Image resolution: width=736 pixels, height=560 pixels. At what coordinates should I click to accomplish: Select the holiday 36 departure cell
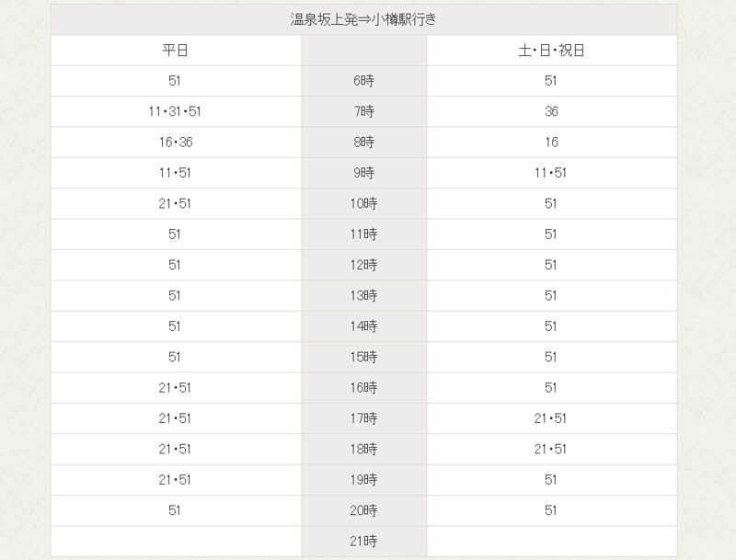point(551,111)
